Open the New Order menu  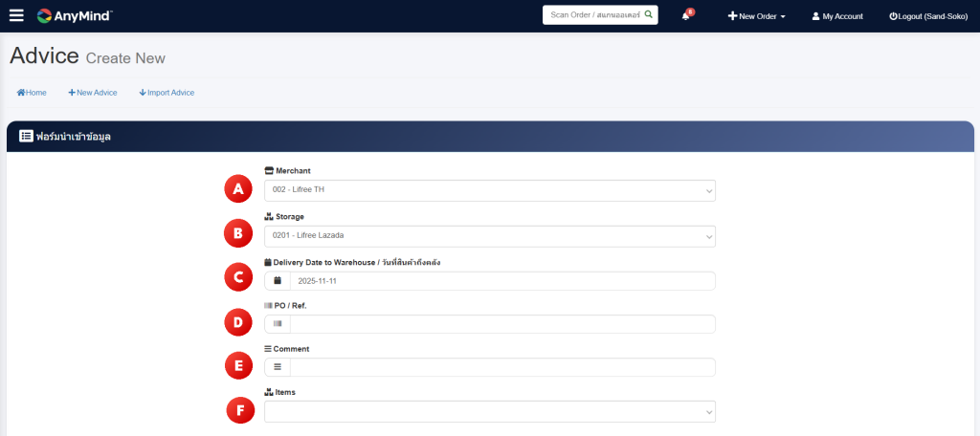[757, 16]
